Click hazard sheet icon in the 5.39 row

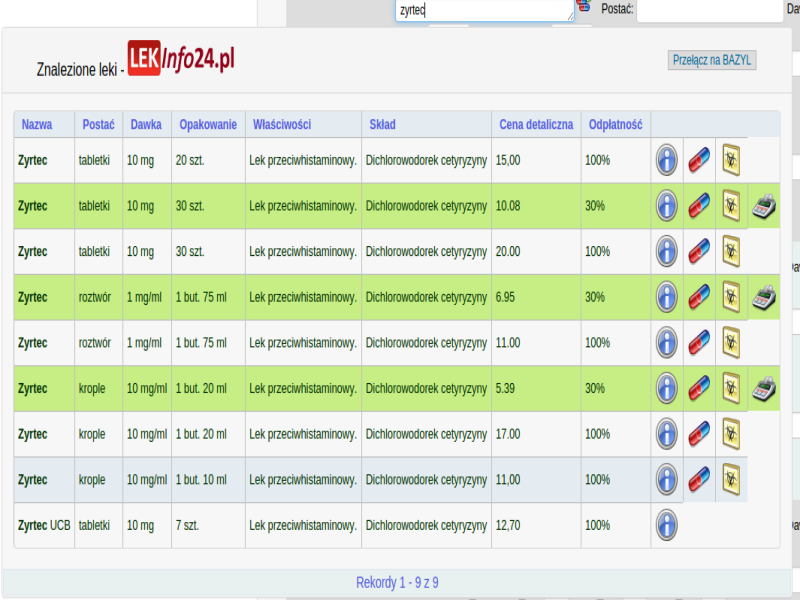(x=731, y=388)
